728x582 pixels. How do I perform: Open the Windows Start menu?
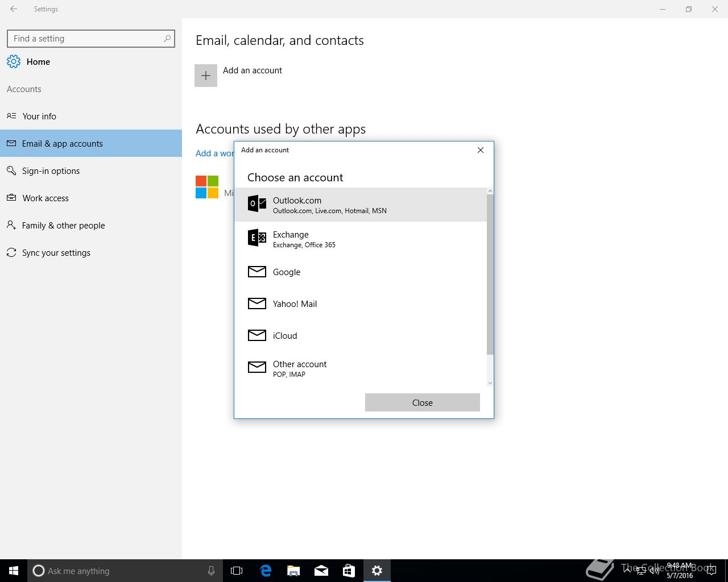pos(14,571)
